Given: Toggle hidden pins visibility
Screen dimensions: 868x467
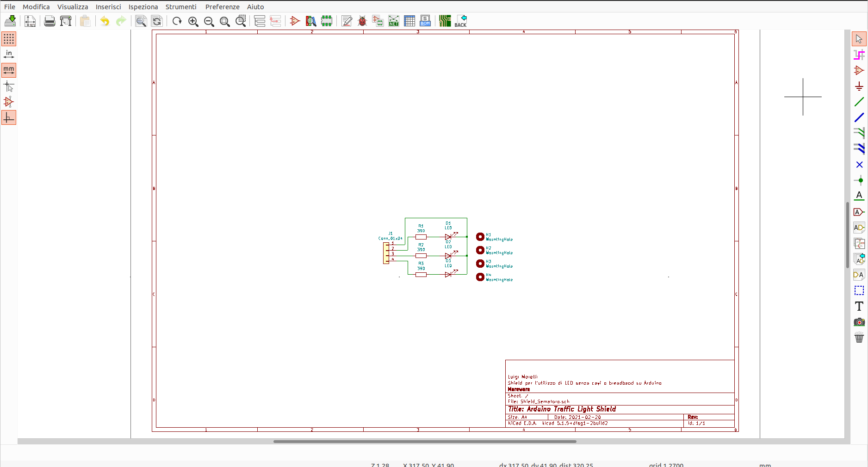Looking at the screenshot, I should pyautogui.click(x=9, y=102).
